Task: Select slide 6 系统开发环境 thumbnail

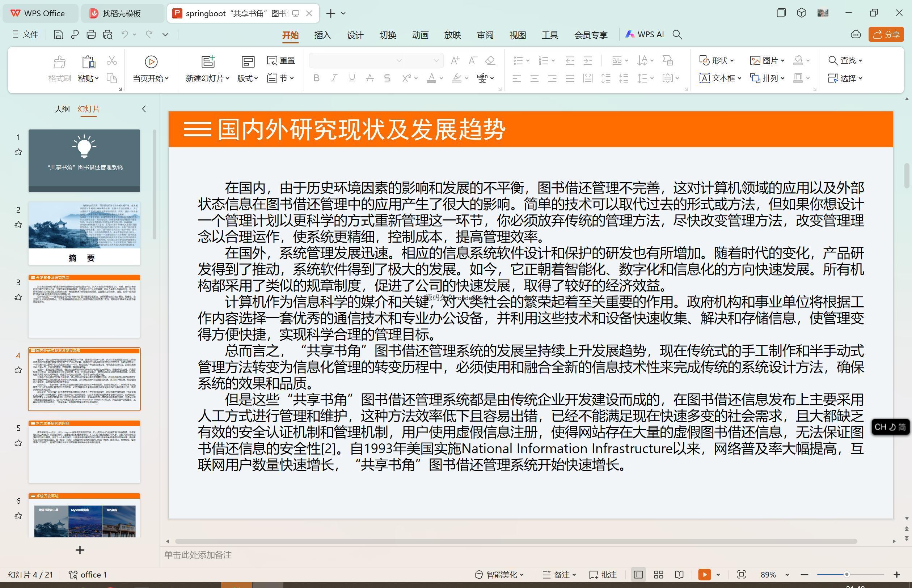Action: [84, 515]
